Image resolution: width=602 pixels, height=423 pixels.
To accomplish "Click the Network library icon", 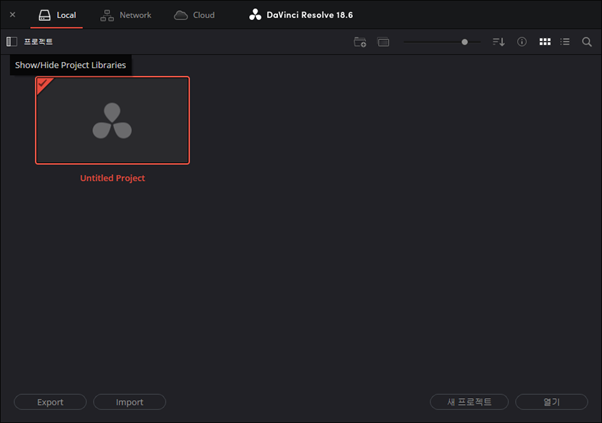I will point(107,15).
